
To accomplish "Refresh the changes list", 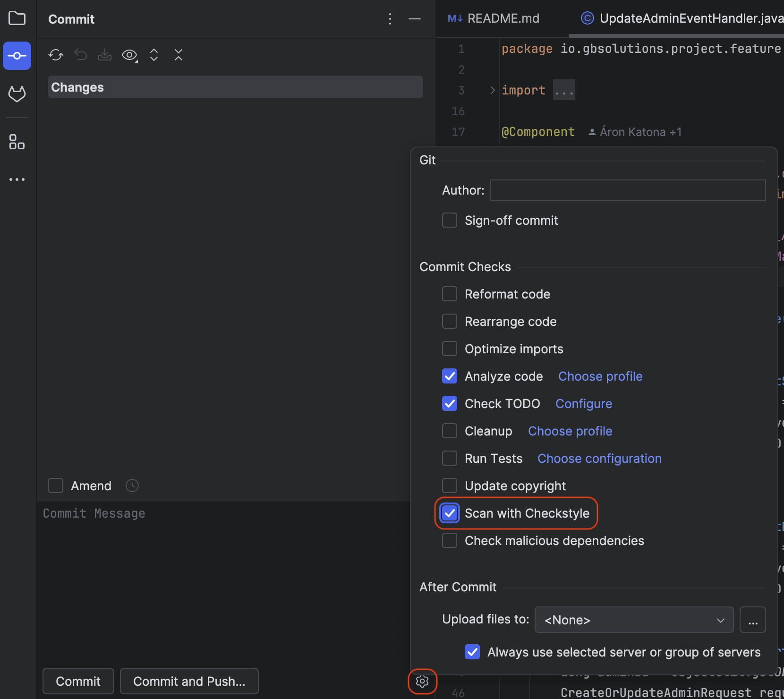I will point(56,55).
